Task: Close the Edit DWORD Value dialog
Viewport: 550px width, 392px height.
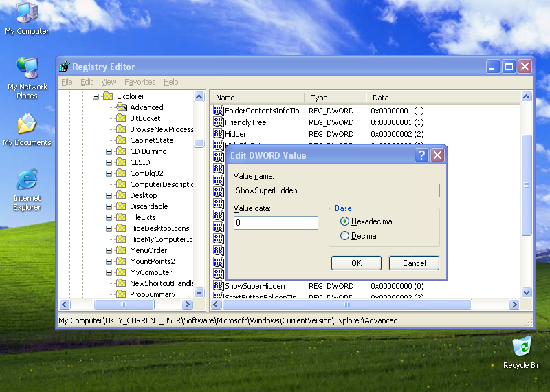Action: point(437,155)
